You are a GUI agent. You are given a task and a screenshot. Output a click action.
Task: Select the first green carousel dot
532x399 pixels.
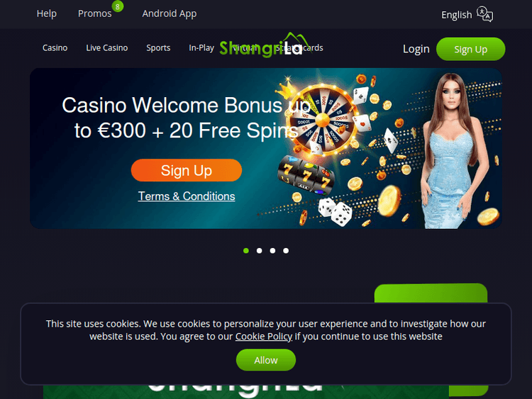coord(246,250)
